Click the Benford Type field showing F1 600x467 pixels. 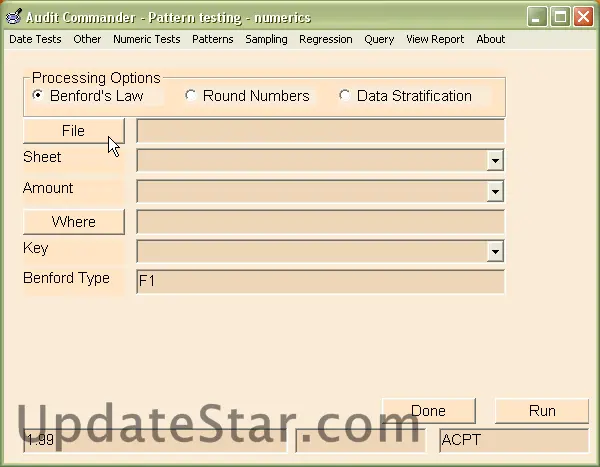click(320, 281)
